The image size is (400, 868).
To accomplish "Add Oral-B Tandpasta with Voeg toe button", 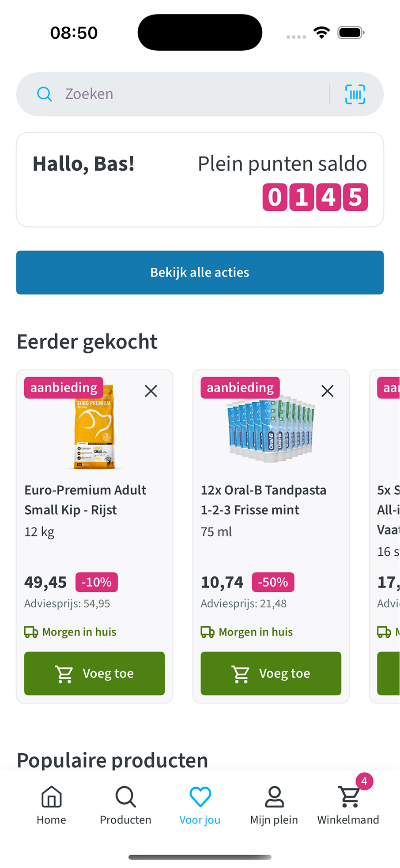I will (x=271, y=673).
